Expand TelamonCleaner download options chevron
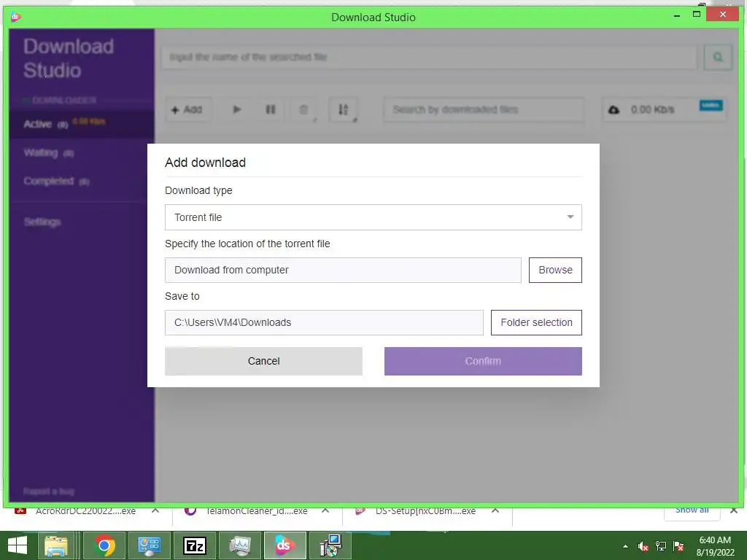The width and height of the screenshot is (747, 560). click(325, 510)
